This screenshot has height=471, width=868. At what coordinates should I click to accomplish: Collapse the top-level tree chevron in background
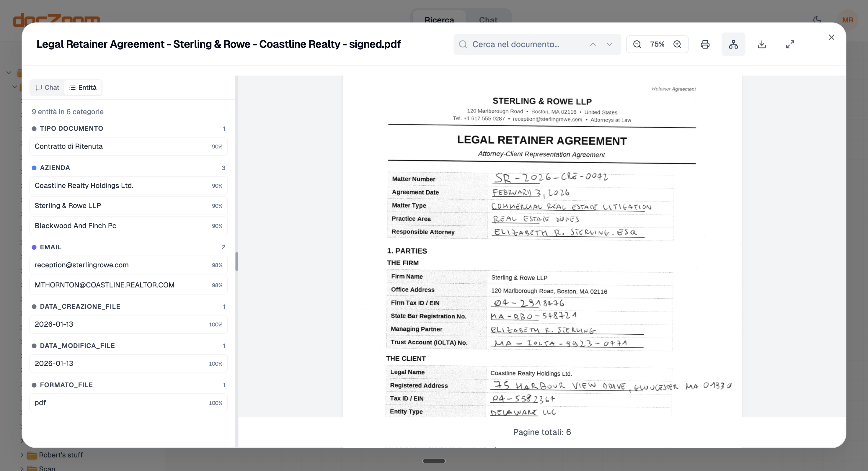point(9,72)
